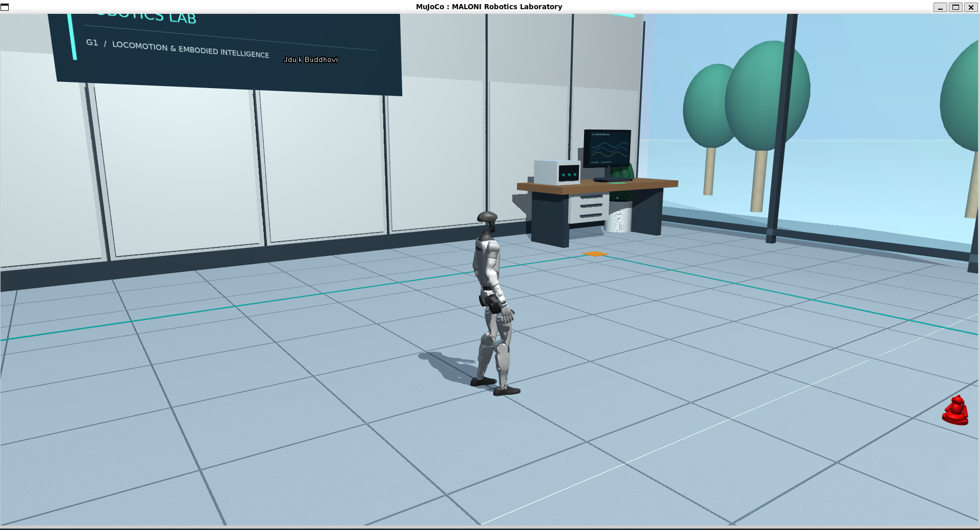The width and height of the screenshot is (980, 530).
Task: Select the red robot figurine on floor
Action: tap(955, 410)
